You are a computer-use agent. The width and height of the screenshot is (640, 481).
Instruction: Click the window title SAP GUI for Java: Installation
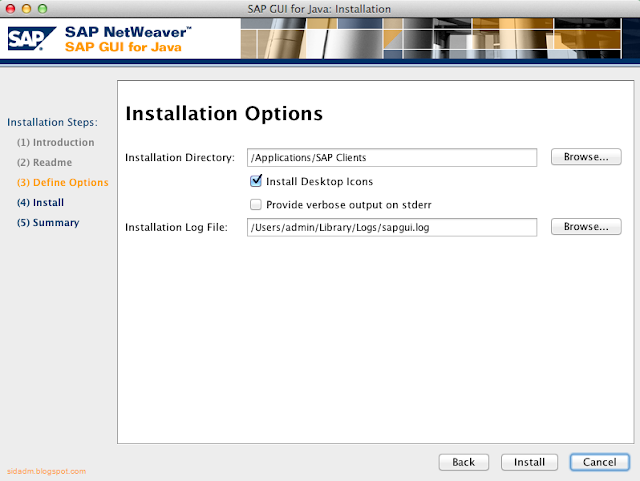pos(319,9)
